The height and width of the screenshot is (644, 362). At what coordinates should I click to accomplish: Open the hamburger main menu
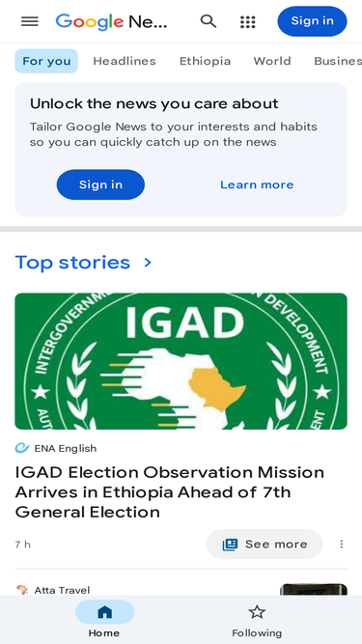[x=30, y=21]
